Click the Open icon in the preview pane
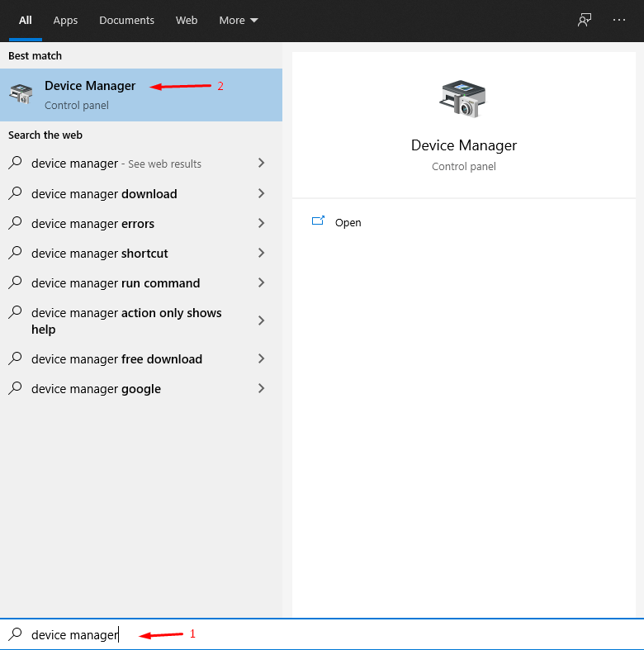644x650 pixels. pyautogui.click(x=318, y=221)
